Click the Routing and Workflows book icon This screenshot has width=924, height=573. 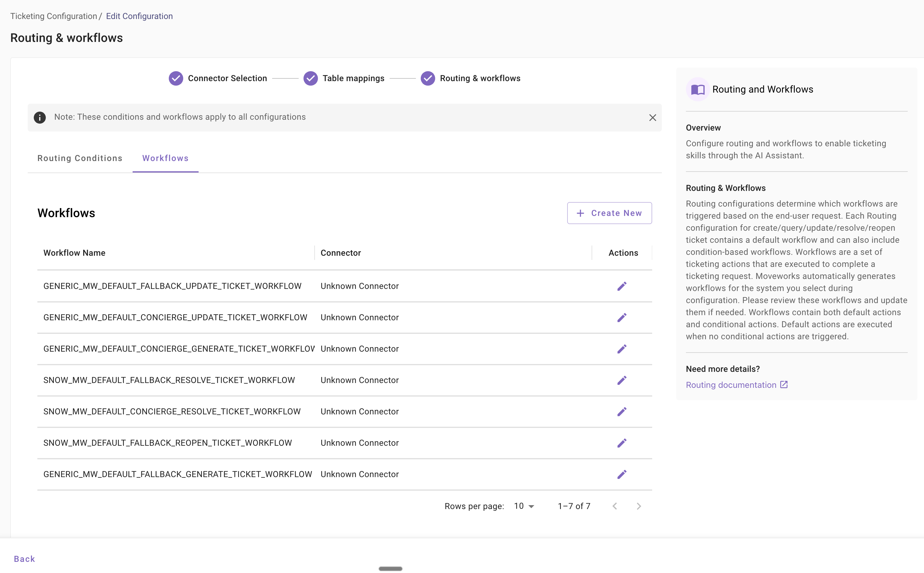(x=698, y=90)
